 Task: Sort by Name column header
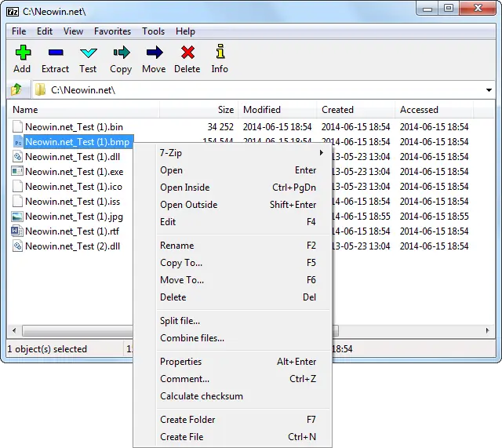83,110
